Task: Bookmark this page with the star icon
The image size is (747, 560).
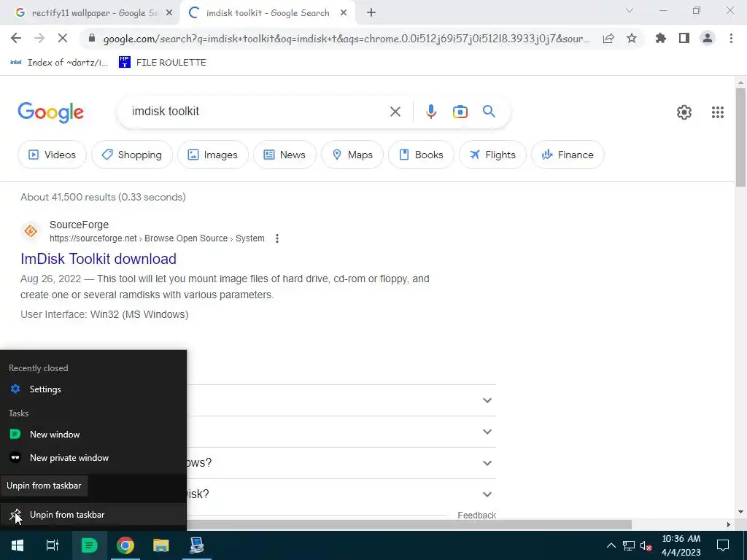Action: point(632,39)
